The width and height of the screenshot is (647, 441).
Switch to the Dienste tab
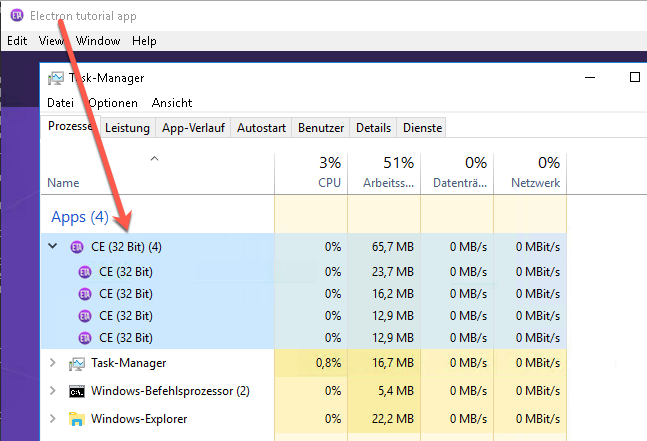tap(422, 128)
